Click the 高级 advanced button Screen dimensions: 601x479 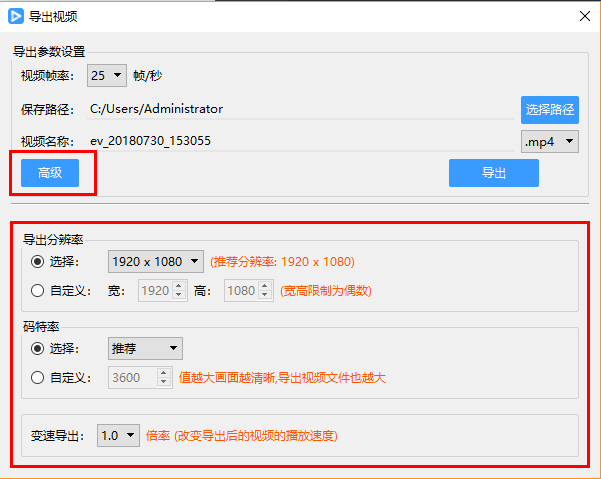pos(50,173)
